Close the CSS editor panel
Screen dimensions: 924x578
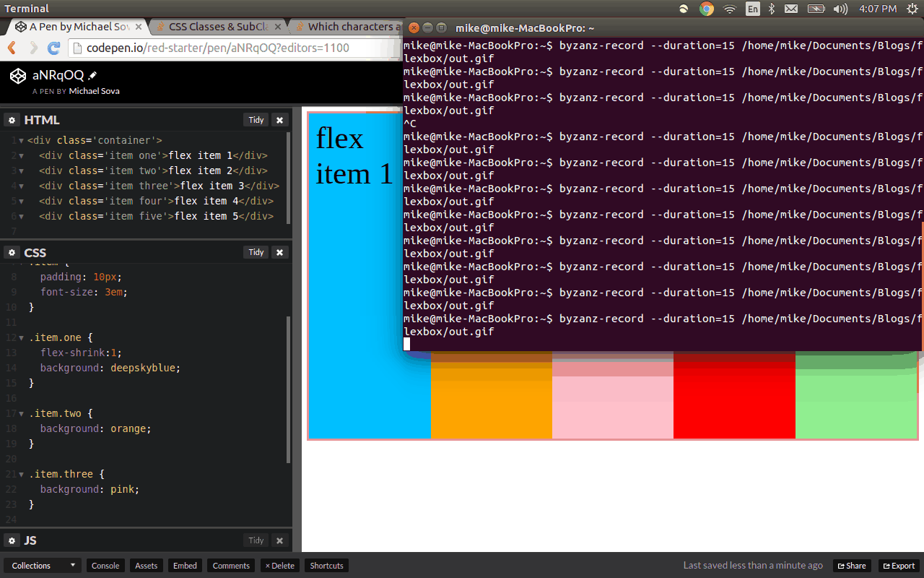[280, 252]
